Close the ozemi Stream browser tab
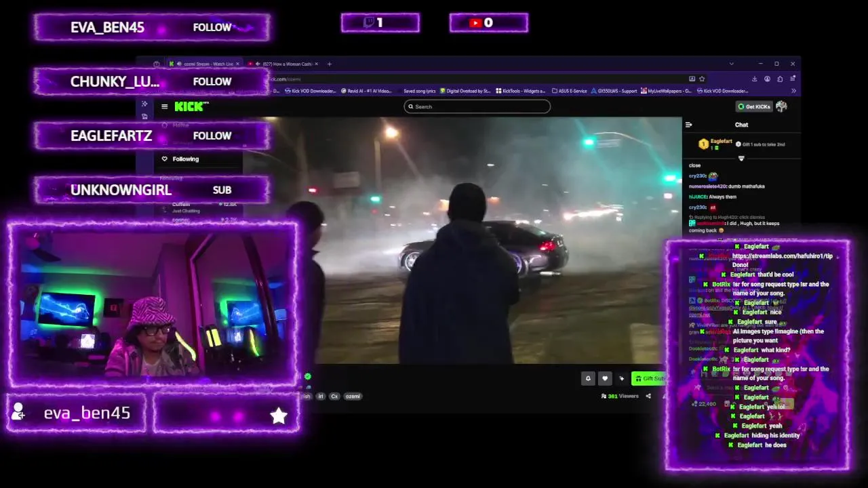 click(x=237, y=64)
